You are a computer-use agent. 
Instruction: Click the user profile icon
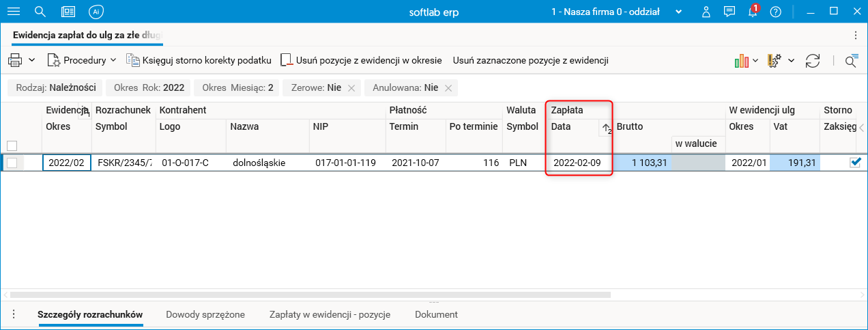coord(706,12)
